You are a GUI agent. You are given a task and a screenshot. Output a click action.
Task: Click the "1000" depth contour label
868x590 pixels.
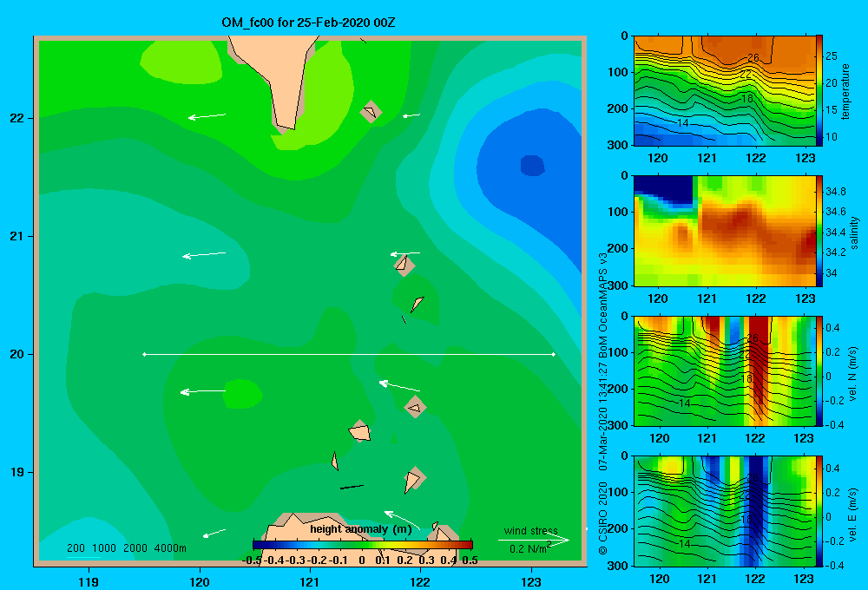coord(104,548)
